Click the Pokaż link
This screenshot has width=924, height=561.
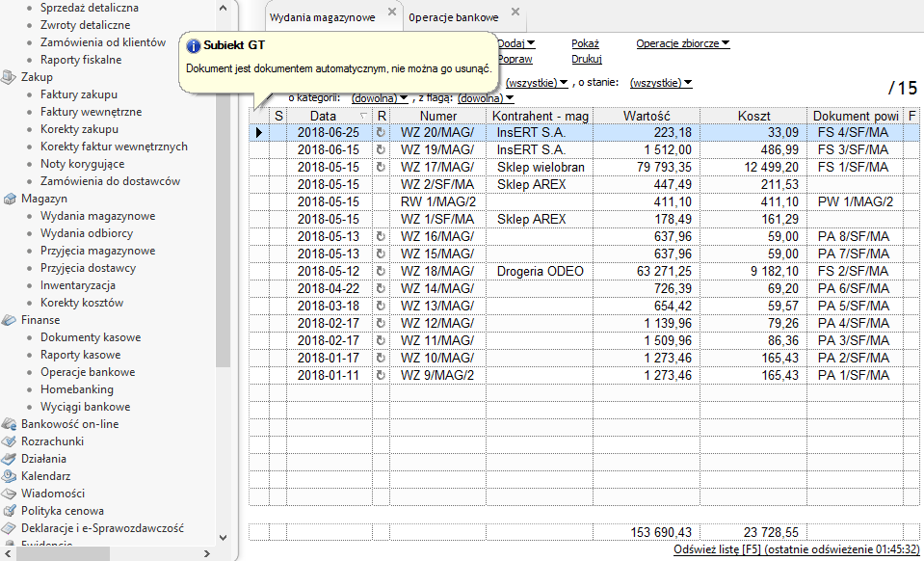click(x=585, y=43)
